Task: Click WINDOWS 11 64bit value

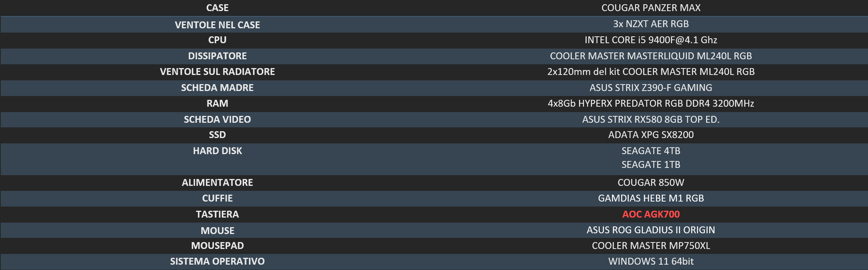Action: pos(651,261)
